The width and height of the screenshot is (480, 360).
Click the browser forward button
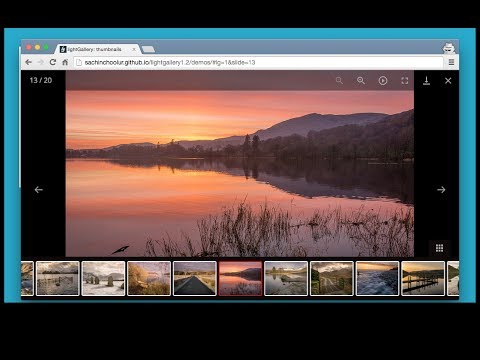click(41, 62)
